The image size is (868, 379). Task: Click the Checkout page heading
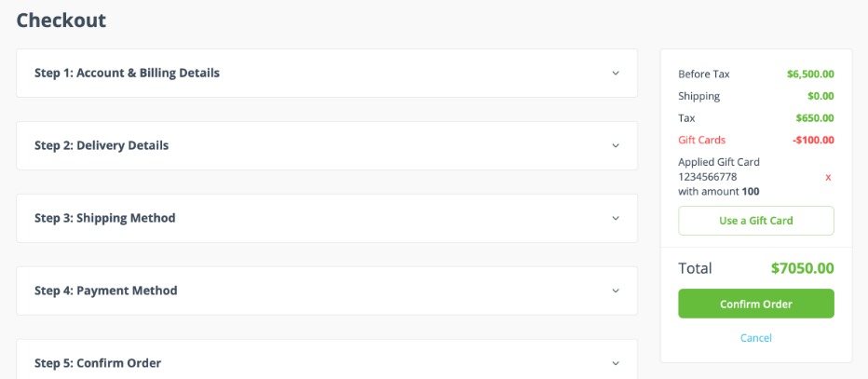pos(61,20)
